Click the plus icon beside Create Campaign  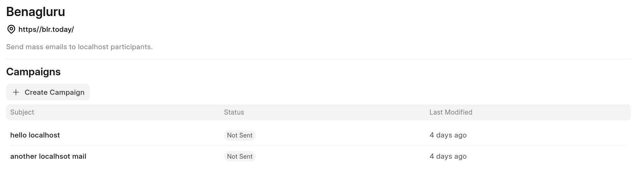(x=16, y=92)
